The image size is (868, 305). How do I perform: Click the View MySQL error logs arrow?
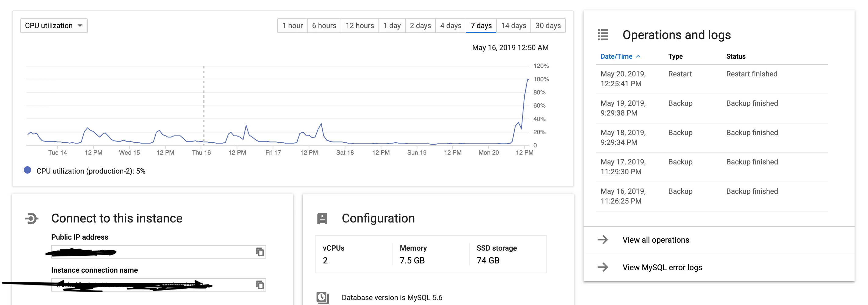602,267
